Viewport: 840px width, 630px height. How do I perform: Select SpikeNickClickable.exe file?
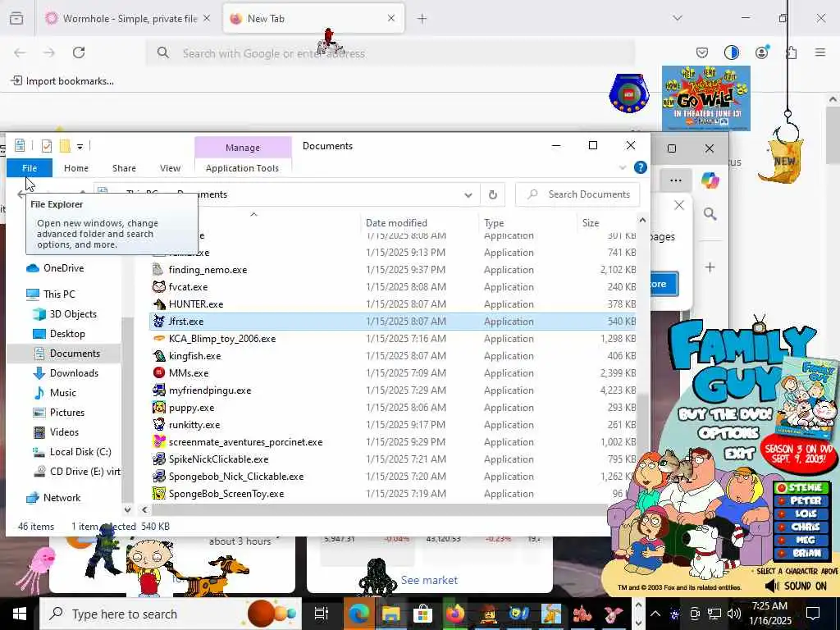[218, 459]
